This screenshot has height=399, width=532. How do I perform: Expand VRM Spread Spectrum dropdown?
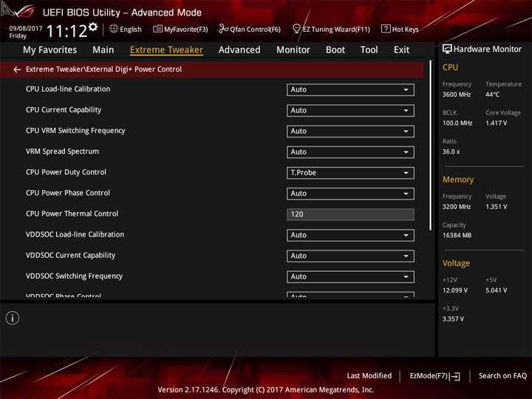[350, 152]
